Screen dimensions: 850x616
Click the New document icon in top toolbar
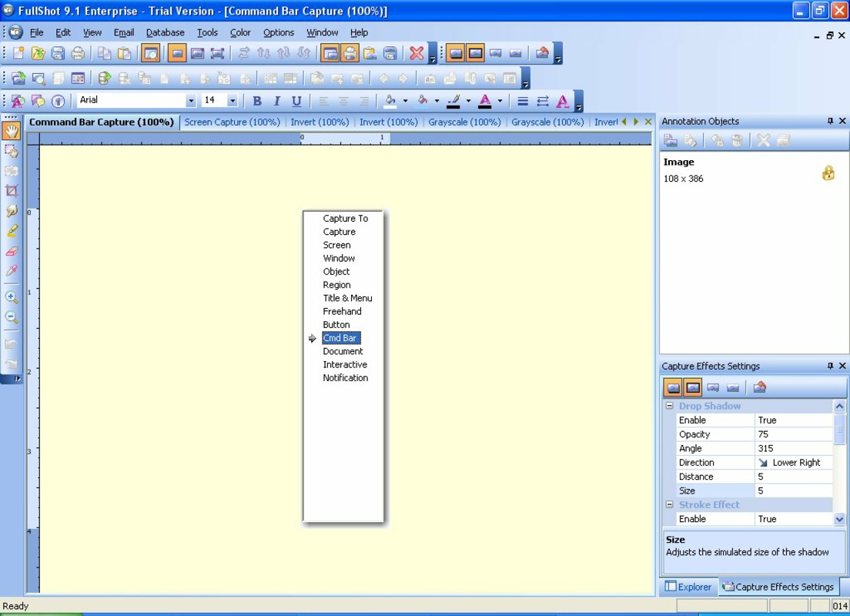[x=18, y=52]
